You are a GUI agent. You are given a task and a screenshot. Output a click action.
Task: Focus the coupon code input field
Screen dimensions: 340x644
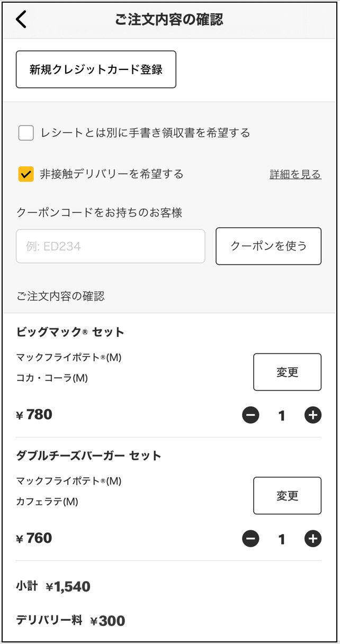coord(110,246)
